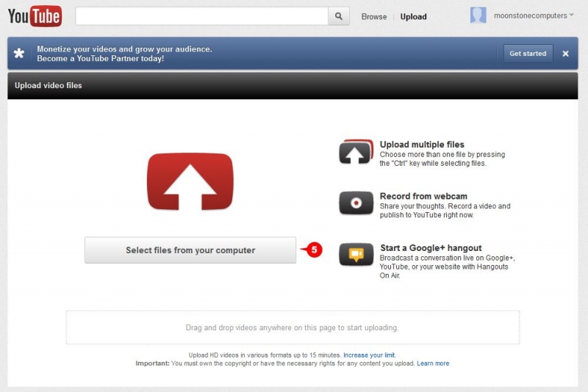Open the moonstonecomputers account dropdown

[534, 15]
